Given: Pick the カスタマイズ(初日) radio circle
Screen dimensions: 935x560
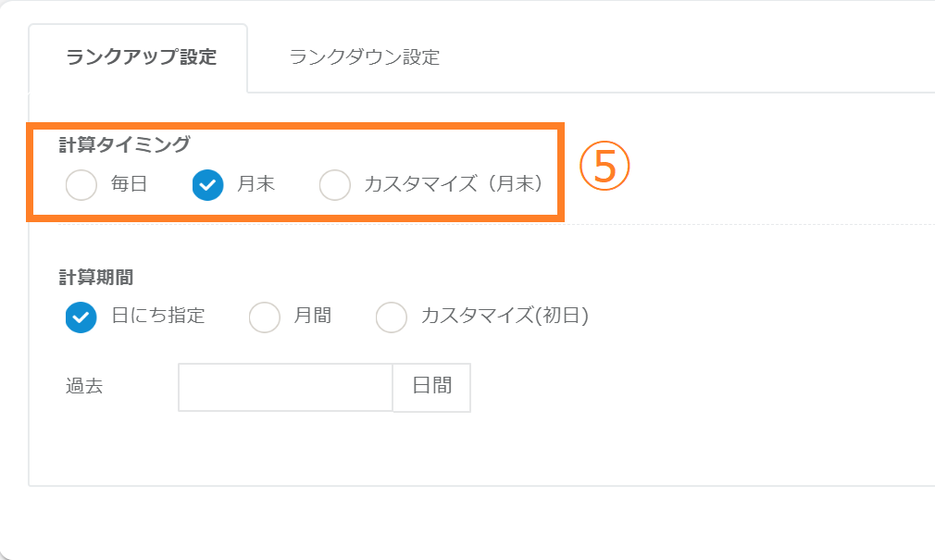Looking at the screenshot, I should pyautogui.click(x=392, y=317).
